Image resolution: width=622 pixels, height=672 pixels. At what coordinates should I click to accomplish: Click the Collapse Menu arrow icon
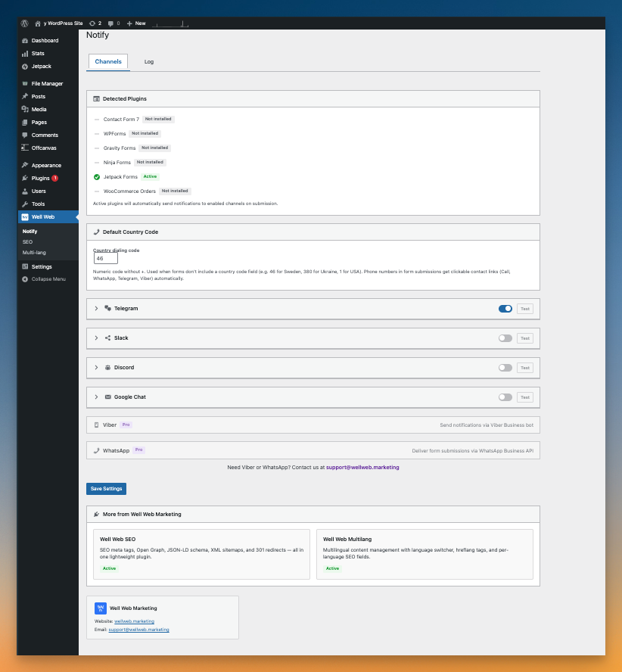click(25, 279)
